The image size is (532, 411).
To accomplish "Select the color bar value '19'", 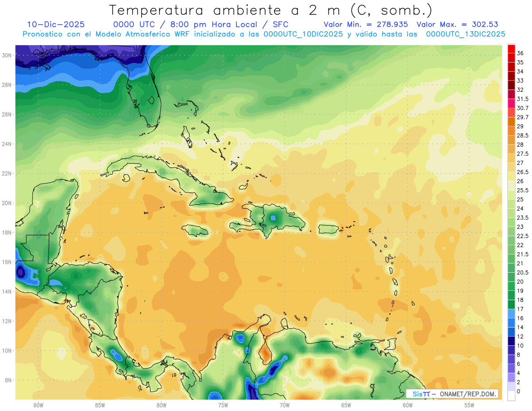I will [520, 291].
